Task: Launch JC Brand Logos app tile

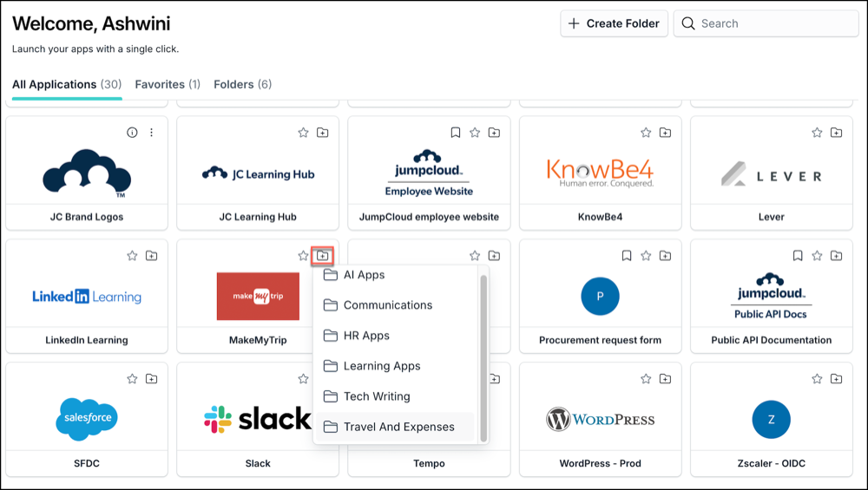Action: click(x=87, y=173)
